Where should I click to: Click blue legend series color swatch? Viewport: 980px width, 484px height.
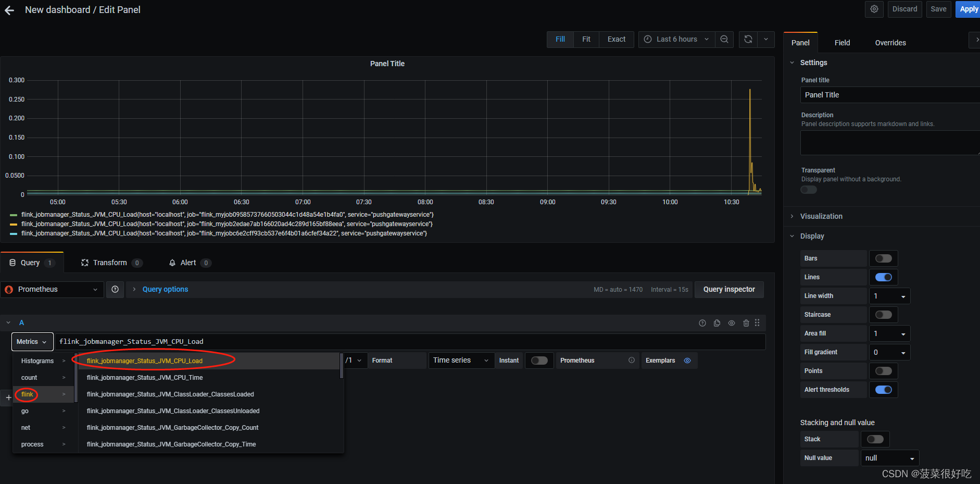pyautogui.click(x=14, y=233)
